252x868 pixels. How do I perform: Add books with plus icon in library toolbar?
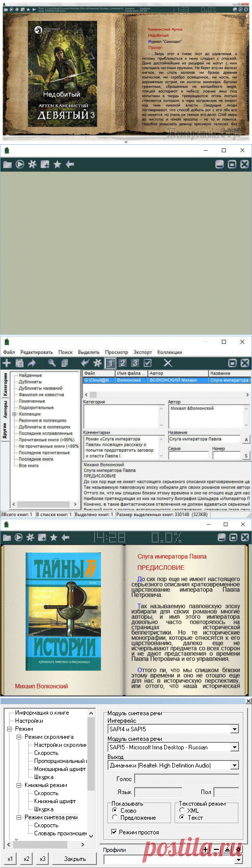[7, 362]
